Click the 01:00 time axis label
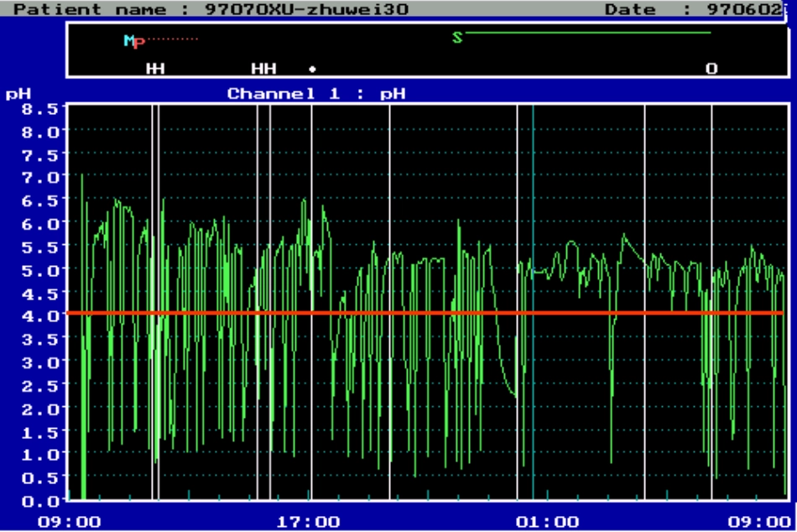 click(548, 522)
